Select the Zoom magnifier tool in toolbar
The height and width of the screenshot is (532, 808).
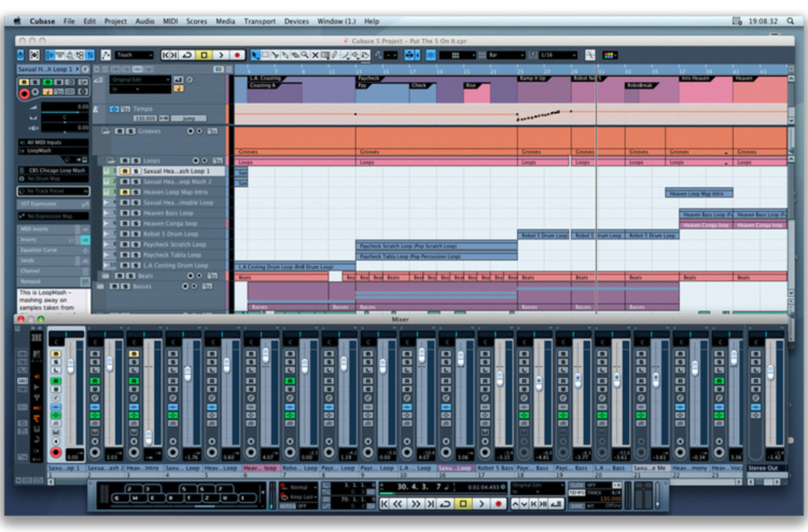305,55
